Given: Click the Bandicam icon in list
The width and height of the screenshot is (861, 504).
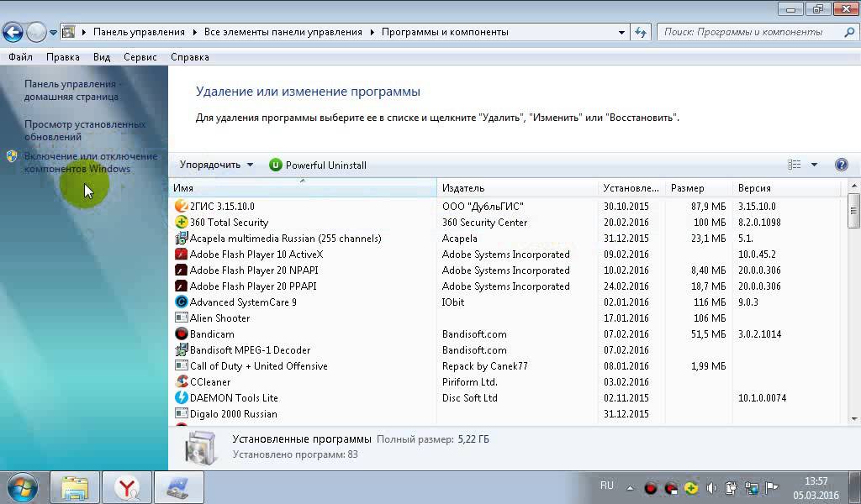Looking at the screenshot, I should (x=182, y=333).
